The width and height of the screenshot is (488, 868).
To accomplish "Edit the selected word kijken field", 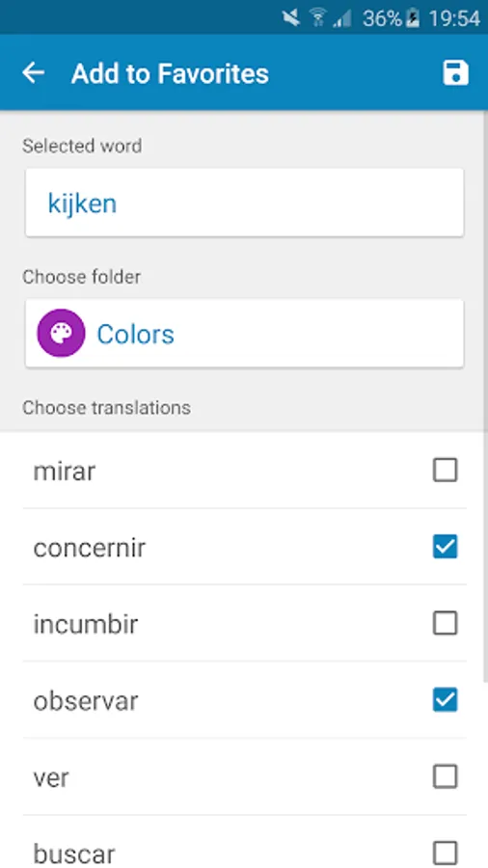I will point(244,203).
